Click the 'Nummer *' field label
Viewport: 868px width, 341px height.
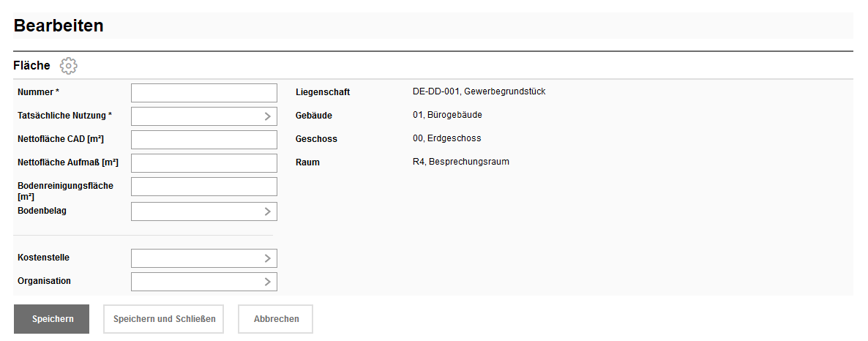click(38, 92)
